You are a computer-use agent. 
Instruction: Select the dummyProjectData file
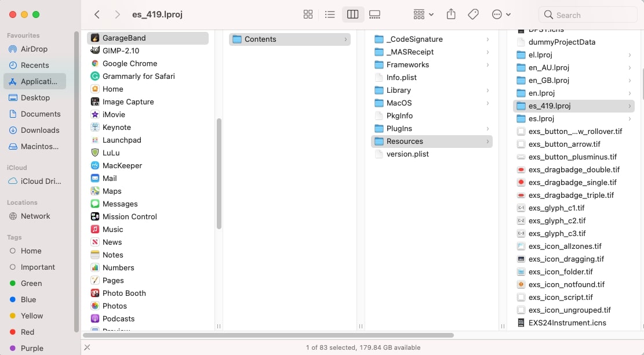[574, 42]
